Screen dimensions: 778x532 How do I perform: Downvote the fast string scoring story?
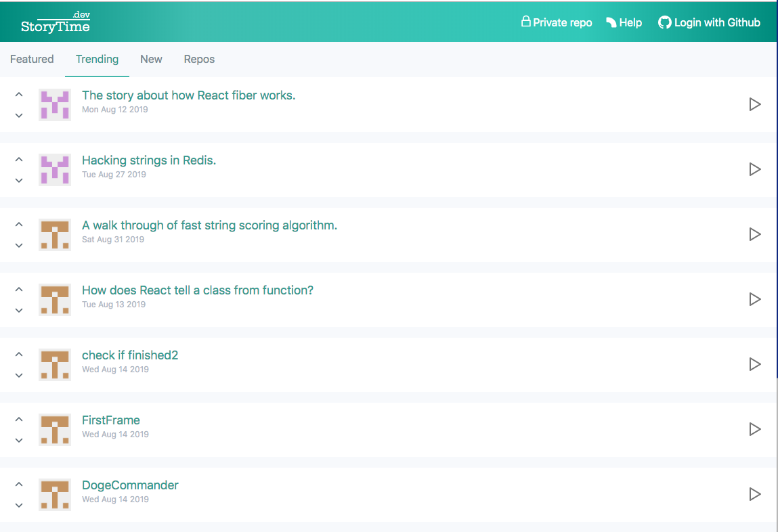tap(19, 245)
